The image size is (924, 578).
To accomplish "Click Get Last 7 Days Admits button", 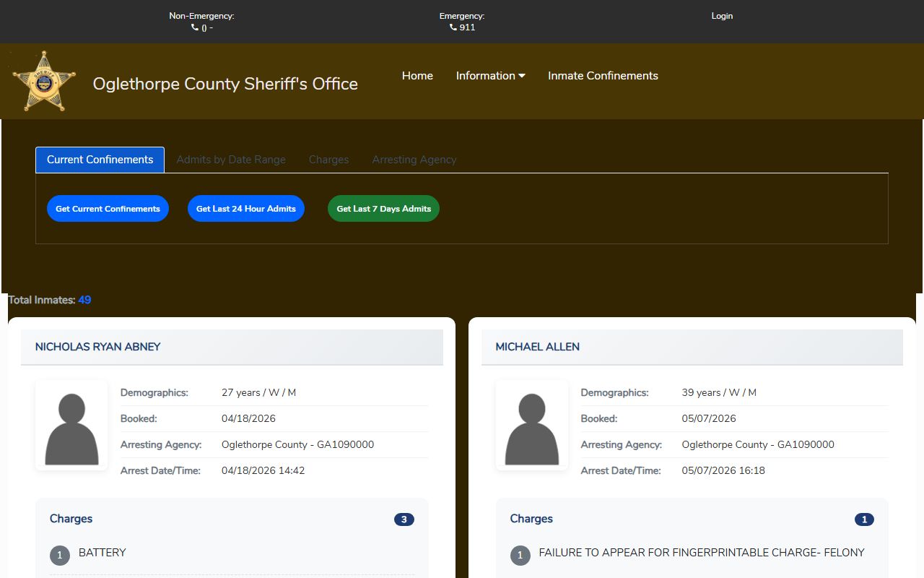I will tap(383, 209).
